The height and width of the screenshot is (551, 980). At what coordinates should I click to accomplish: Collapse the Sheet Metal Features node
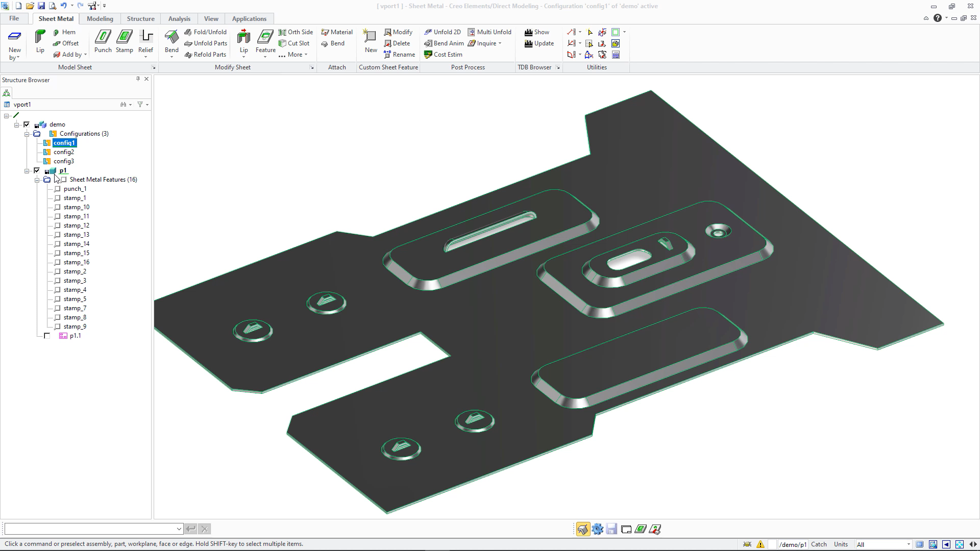(x=37, y=180)
